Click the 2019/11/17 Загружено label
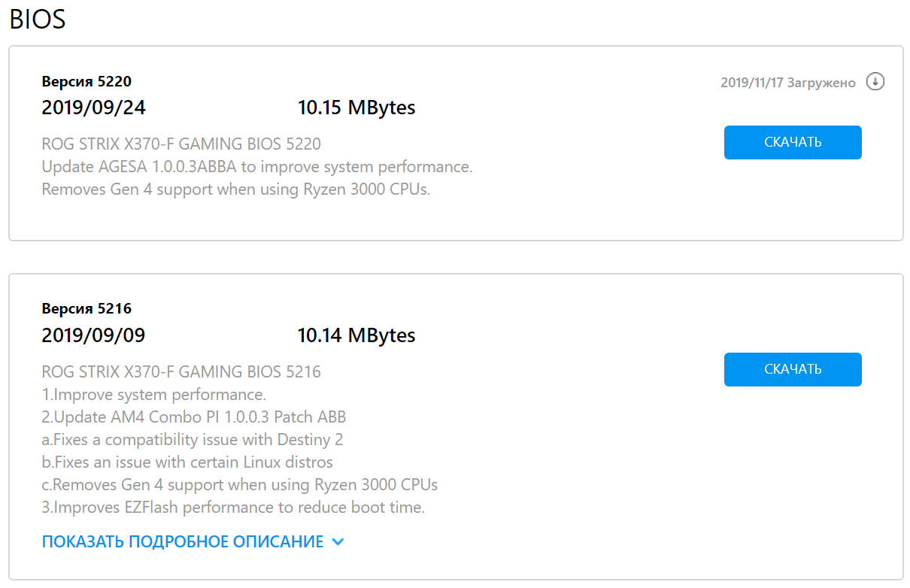910x588 pixels. pos(787,83)
